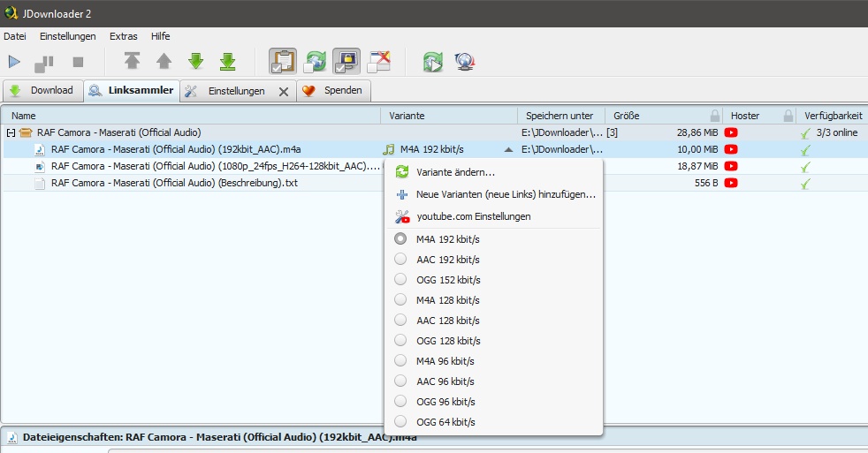Image resolution: width=868 pixels, height=453 pixels.
Task: Click the lock icon beside the Hoster header
Action: (788, 116)
